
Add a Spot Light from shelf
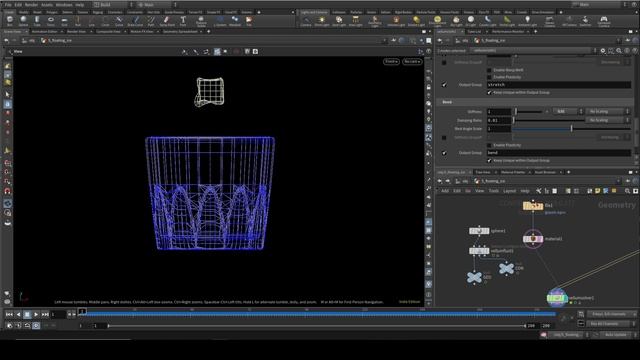click(x=339, y=21)
